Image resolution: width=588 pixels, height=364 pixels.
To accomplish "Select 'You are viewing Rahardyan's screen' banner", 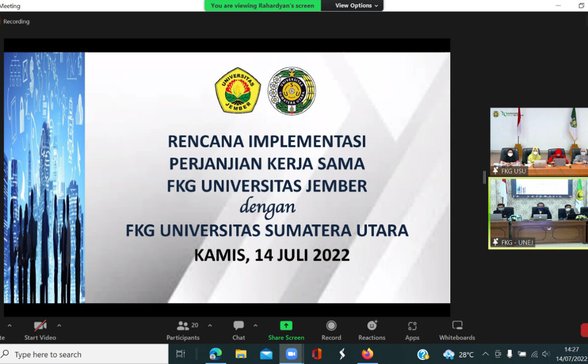I will pos(262,6).
